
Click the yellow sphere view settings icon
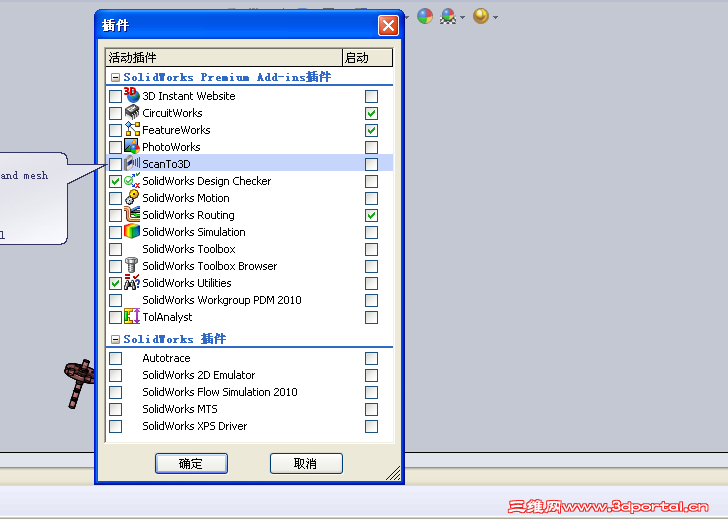(481, 16)
